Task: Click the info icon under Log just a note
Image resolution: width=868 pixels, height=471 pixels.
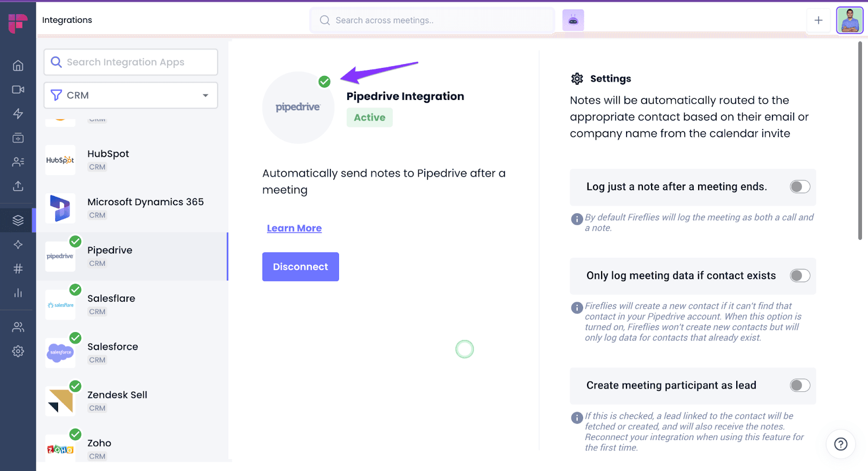Action: pos(577,219)
